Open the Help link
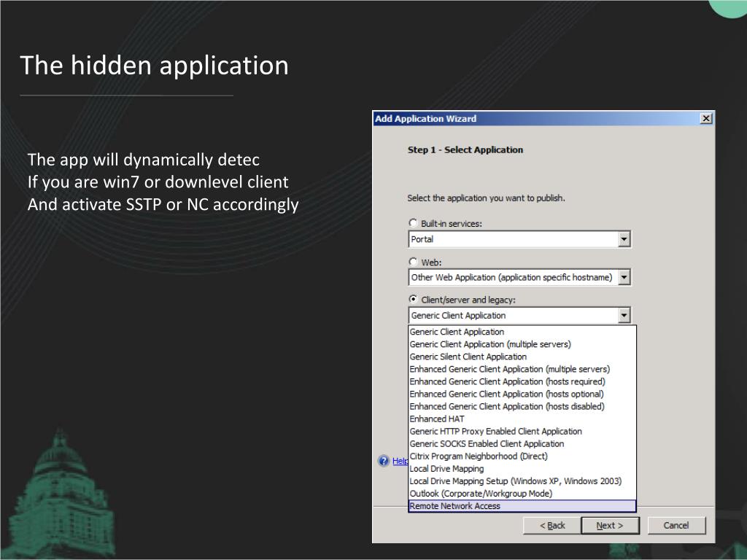This screenshot has height=560, width=747. pos(400,461)
